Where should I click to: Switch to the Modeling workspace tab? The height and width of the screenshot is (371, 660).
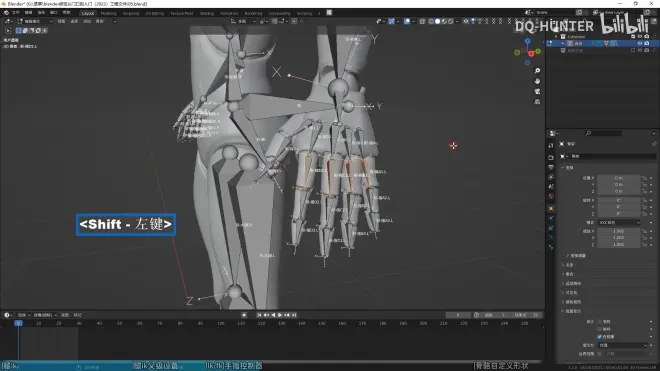[x=109, y=13]
